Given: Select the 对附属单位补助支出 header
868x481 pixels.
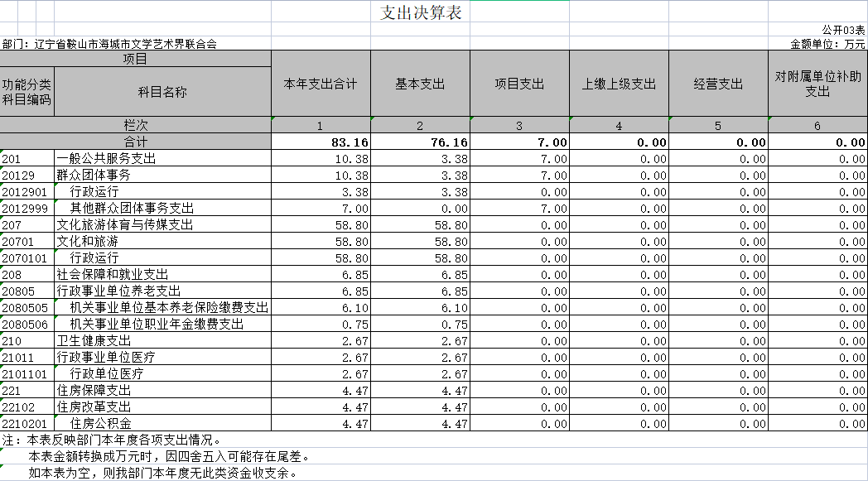Looking at the screenshot, I should click(x=817, y=84).
